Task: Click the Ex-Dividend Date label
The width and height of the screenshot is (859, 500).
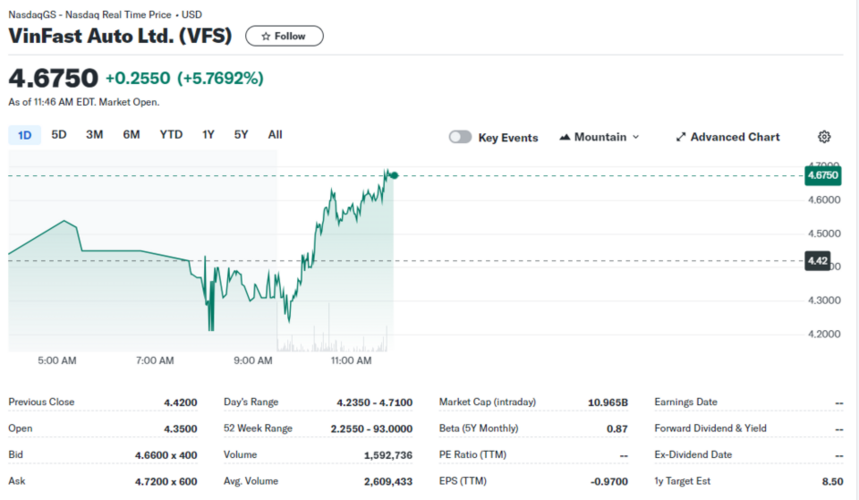Action: point(693,455)
